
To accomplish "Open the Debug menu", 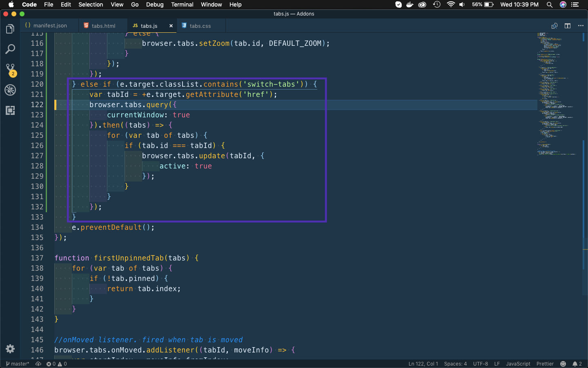I will [155, 4].
